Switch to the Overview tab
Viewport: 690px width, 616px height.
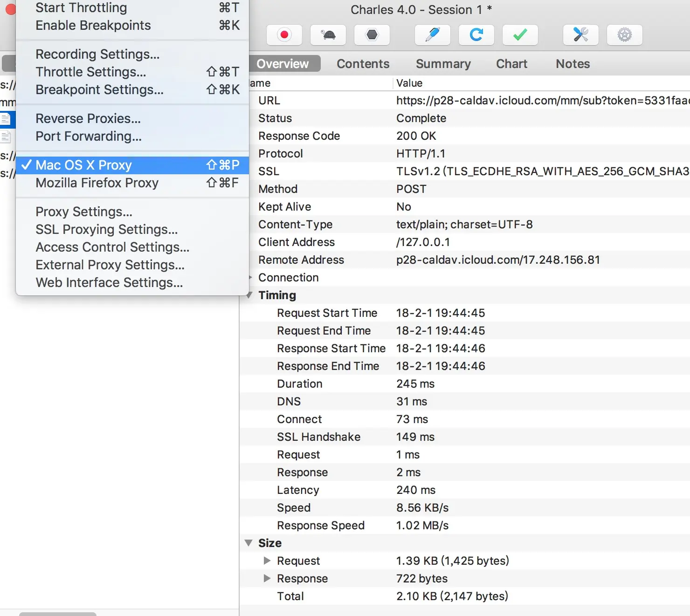[283, 64]
